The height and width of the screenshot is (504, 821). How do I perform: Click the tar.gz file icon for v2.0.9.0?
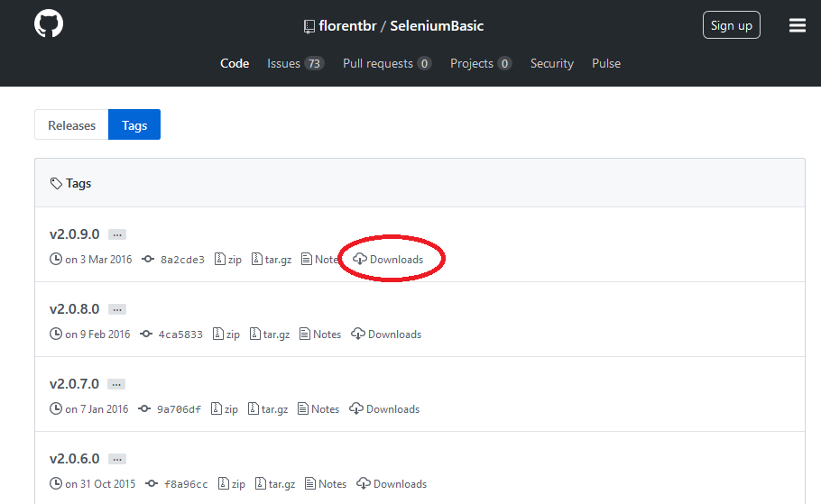[x=256, y=259]
